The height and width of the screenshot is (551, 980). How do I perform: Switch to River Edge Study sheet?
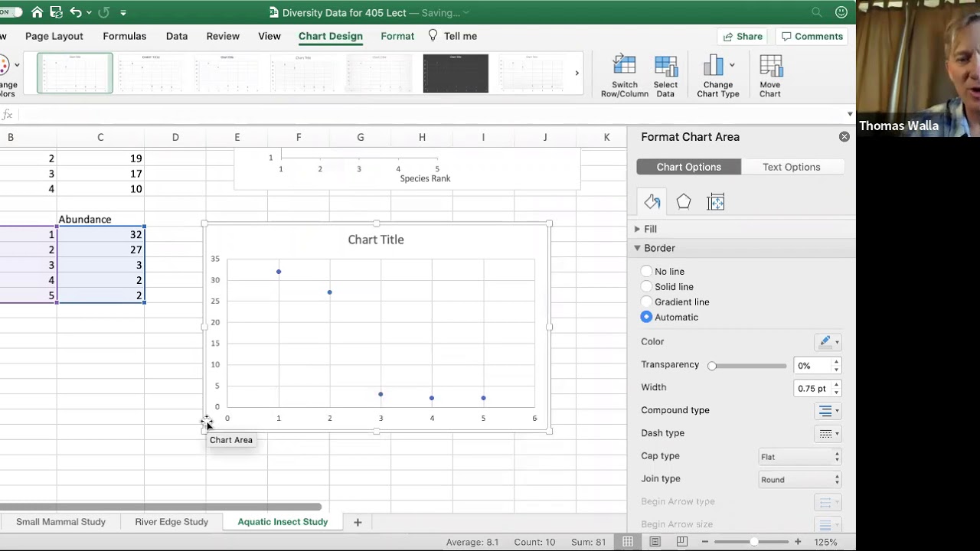click(171, 522)
